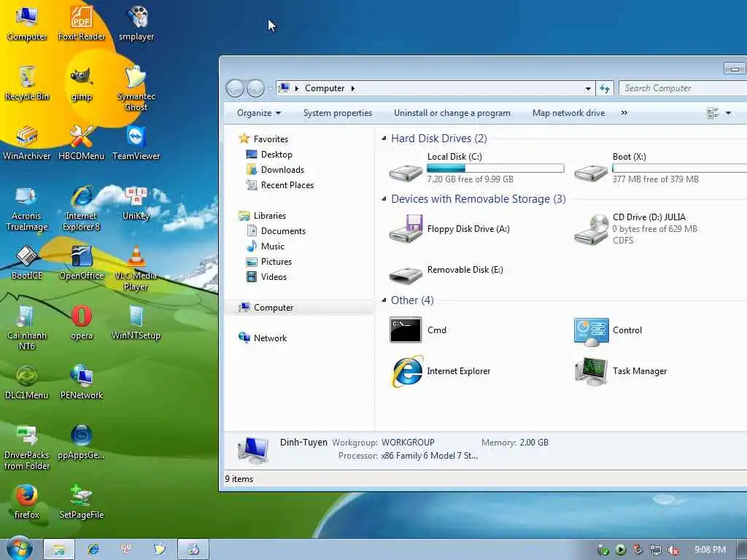
Task: Refresh the Computer folder view
Action: pyautogui.click(x=605, y=88)
